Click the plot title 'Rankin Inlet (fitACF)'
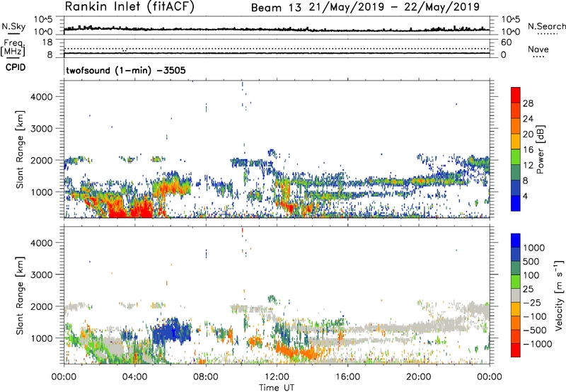The image size is (566, 392). [129, 6]
